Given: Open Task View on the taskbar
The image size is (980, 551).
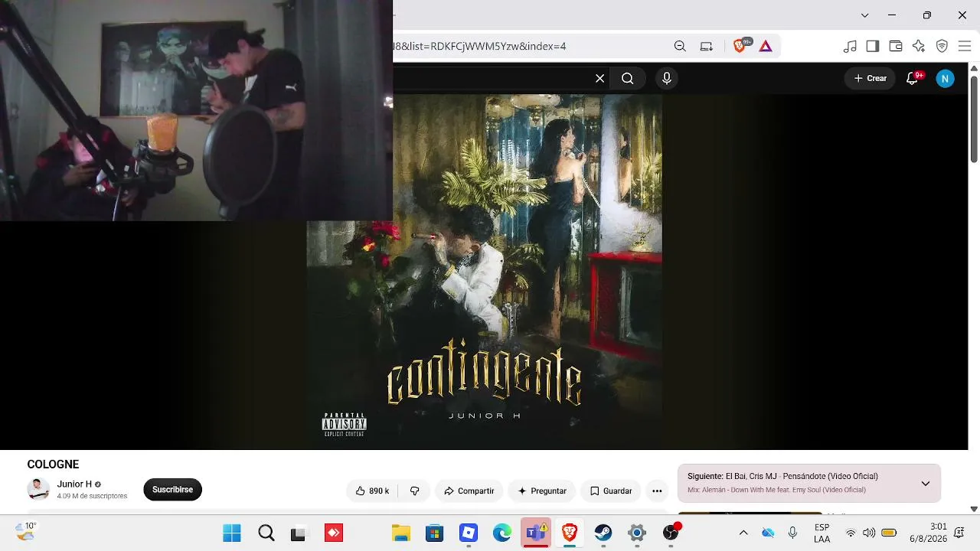Looking at the screenshot, I should [x=299, y=533].
